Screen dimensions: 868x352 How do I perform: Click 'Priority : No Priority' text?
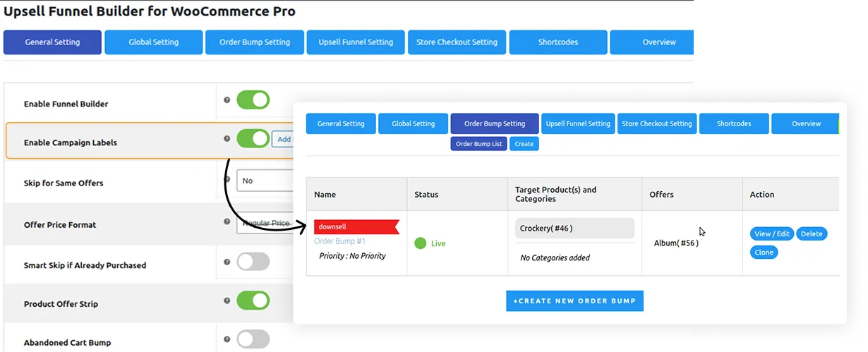click(352, 256)
